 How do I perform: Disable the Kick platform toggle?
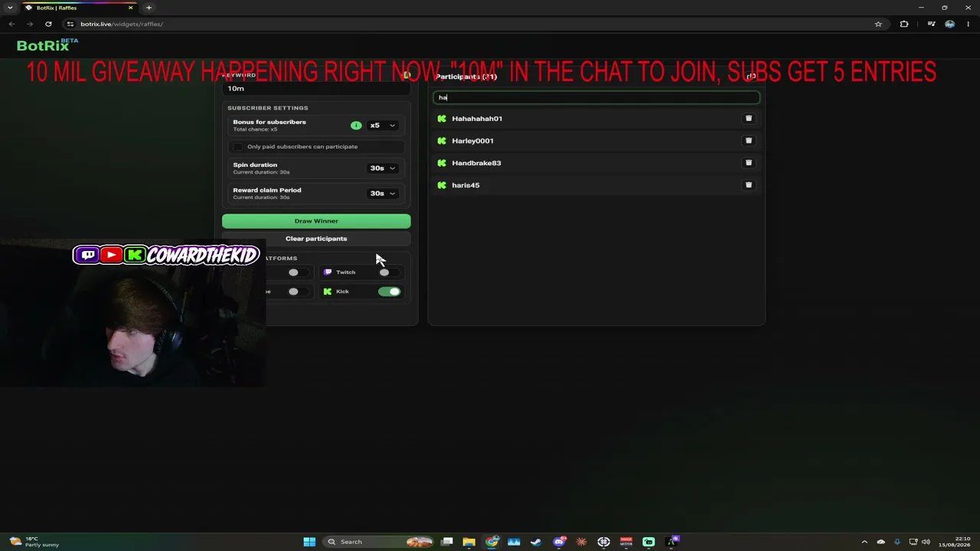coord(389,292)
